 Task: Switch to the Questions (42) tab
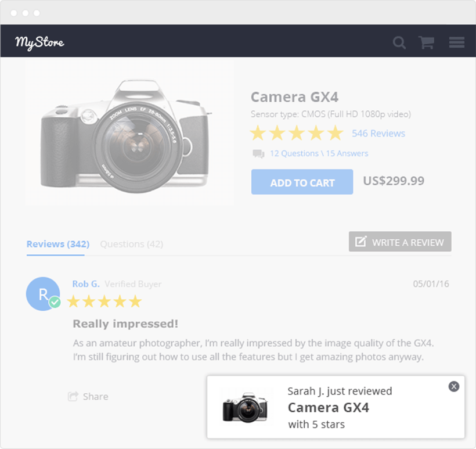131,244
